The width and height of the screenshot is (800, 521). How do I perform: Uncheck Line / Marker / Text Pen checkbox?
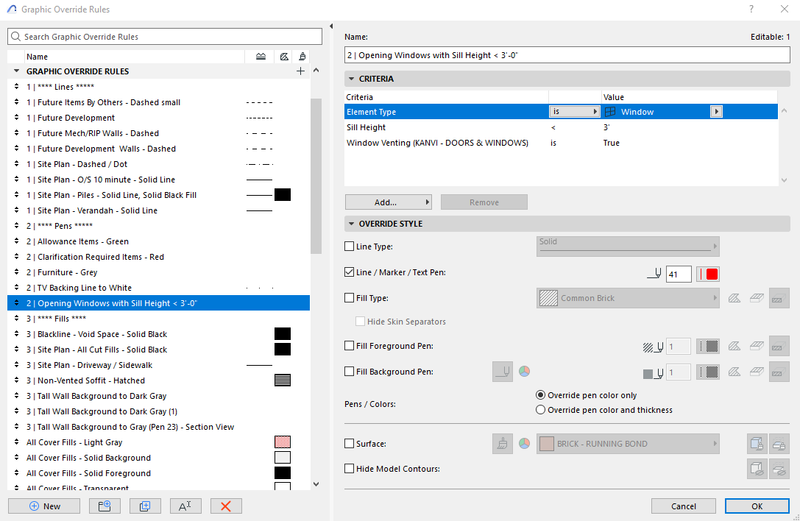pos(349,272)
